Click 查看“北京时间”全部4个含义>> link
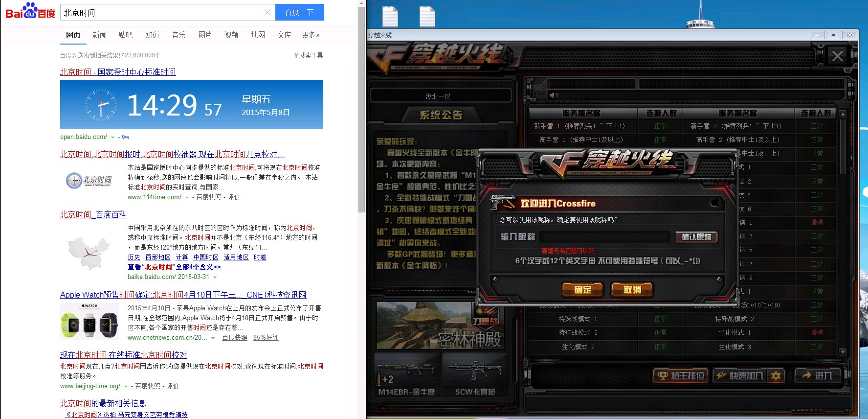Image resolution: width=868 pixels, height=419 pixels. click(174, 267)
